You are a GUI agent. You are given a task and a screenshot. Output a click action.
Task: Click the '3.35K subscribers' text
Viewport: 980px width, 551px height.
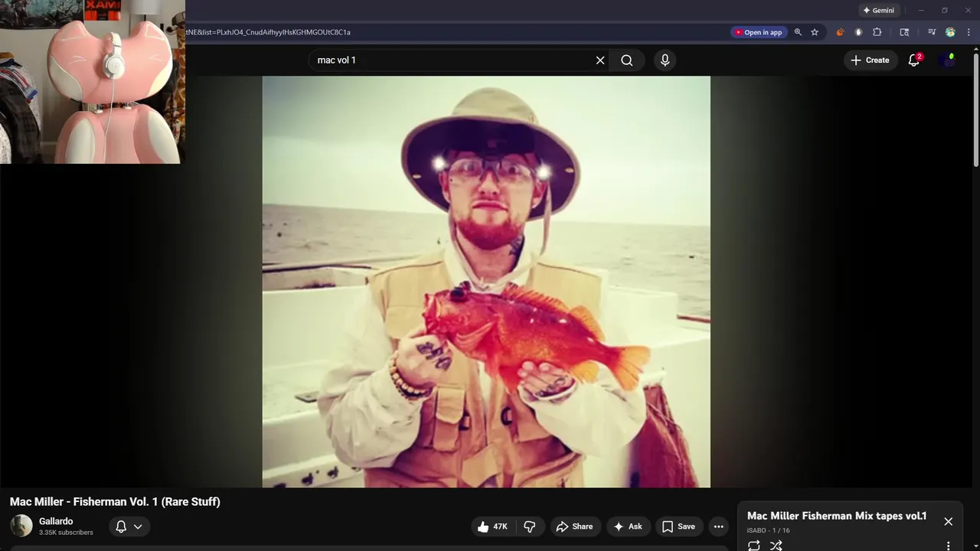(x=66, y=533)
